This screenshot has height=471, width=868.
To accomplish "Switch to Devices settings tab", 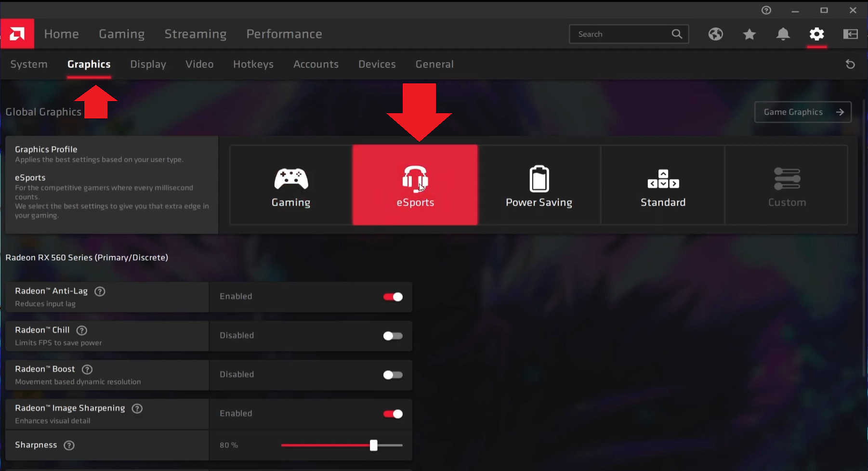I will 377,64.
